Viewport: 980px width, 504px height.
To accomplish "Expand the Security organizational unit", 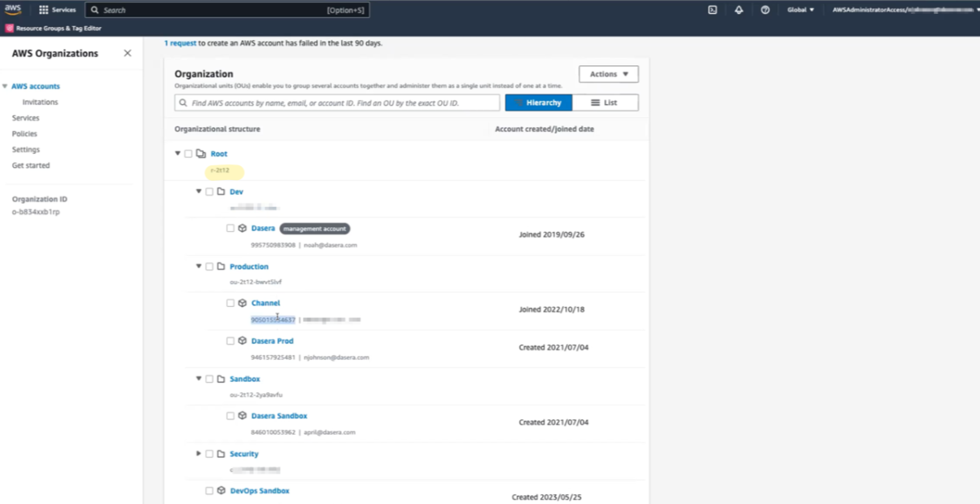I will click(198, 454).
